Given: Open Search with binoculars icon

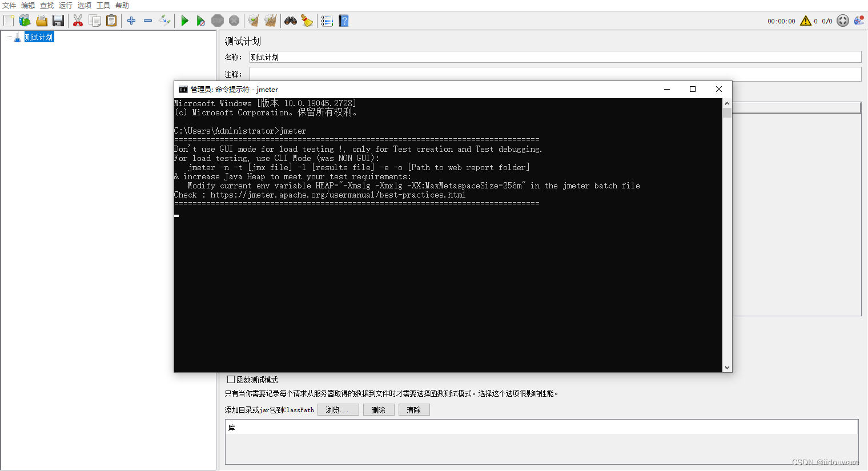Looking at the screenshot, I should click(291, 21).
